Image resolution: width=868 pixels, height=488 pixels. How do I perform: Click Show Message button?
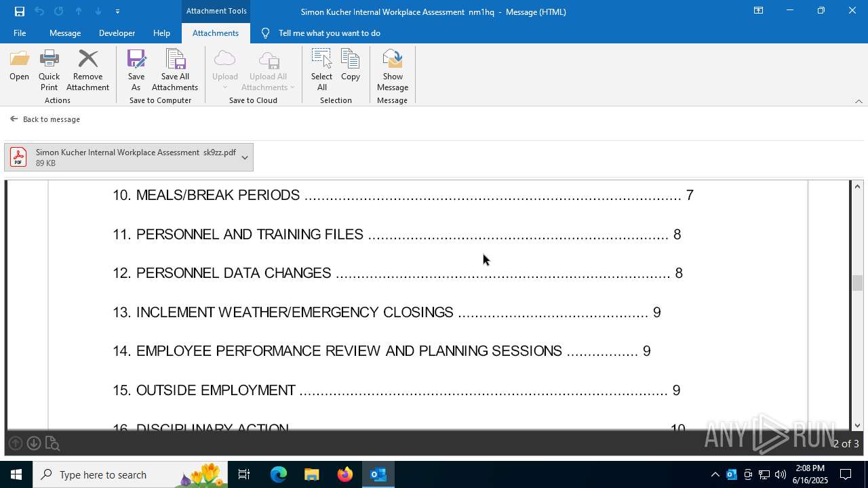click(393, 70)
